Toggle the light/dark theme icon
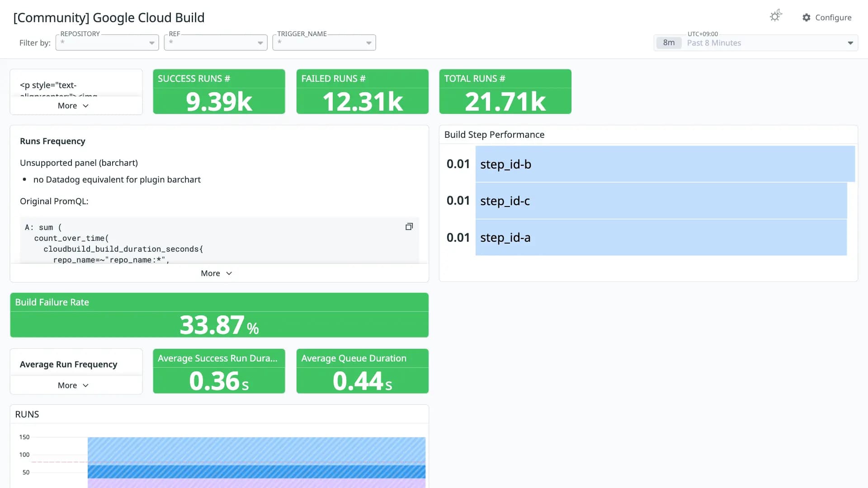This screenshot has width=868, height=488. tap(776, 16)
